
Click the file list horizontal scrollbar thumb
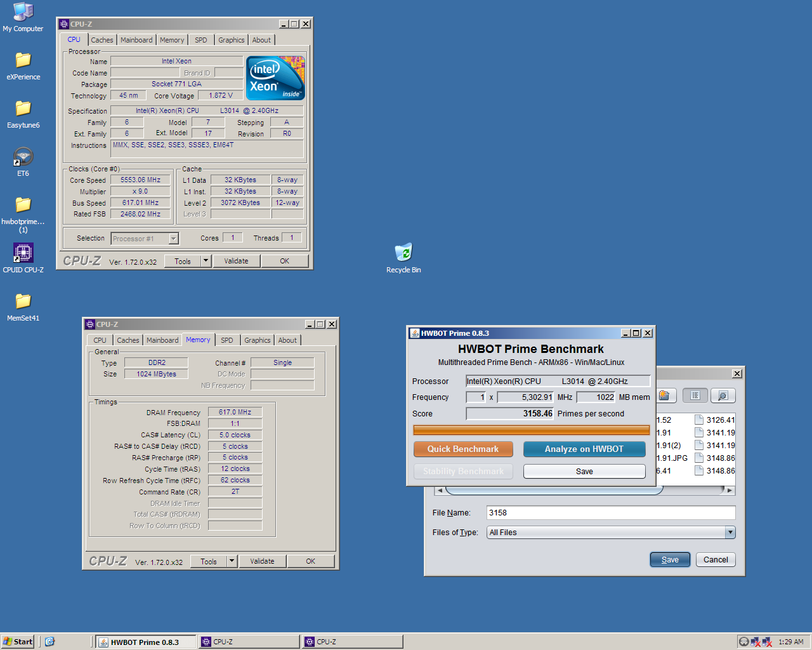[554, 490]
